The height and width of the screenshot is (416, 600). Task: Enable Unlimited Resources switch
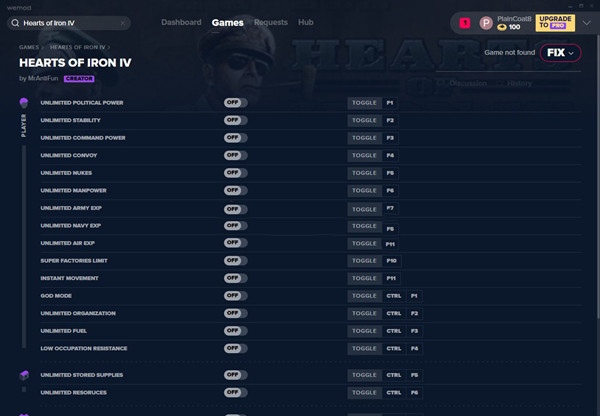click(x=235, y=393)
